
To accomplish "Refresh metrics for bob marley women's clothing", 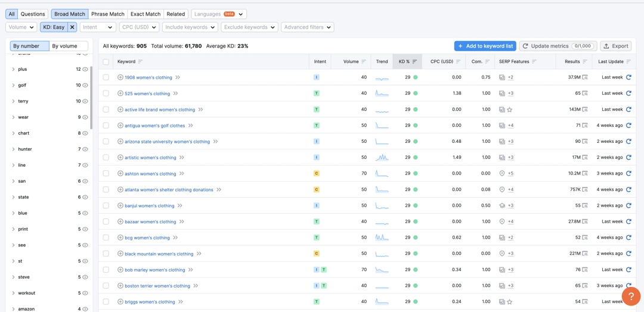I will [628, 269].
